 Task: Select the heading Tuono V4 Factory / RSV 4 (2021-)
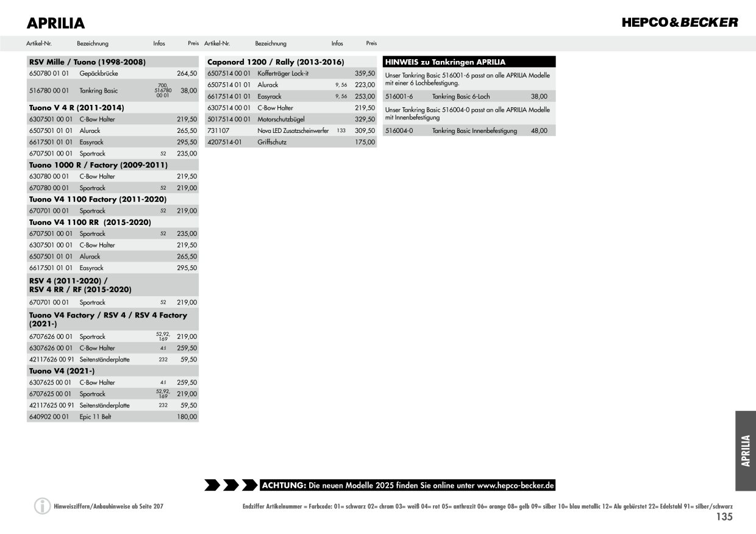pyautogui.click(x=108, y=319)
